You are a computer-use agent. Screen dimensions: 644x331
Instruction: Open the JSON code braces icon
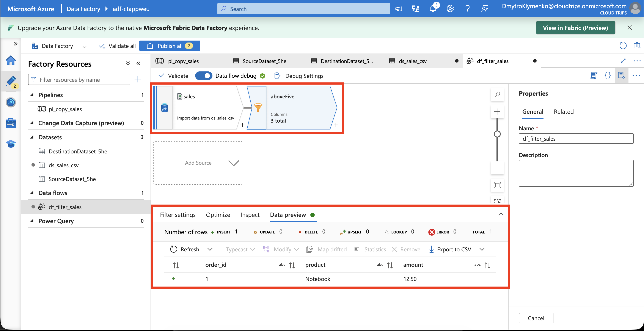pos(608,76)
